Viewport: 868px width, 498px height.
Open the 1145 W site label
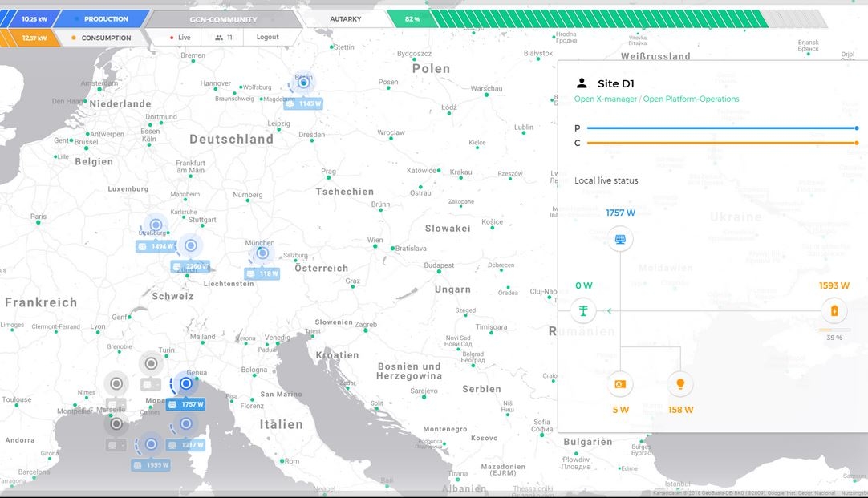pos(302,103)
